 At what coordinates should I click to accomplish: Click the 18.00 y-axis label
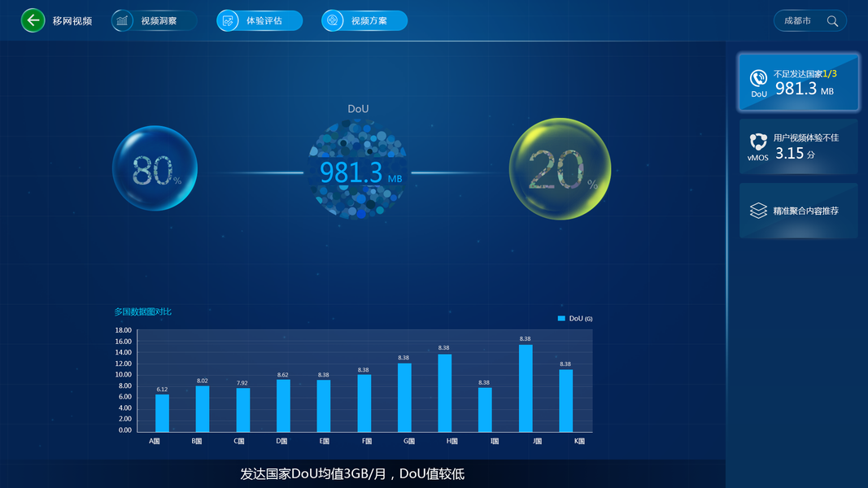pos(123,330)
